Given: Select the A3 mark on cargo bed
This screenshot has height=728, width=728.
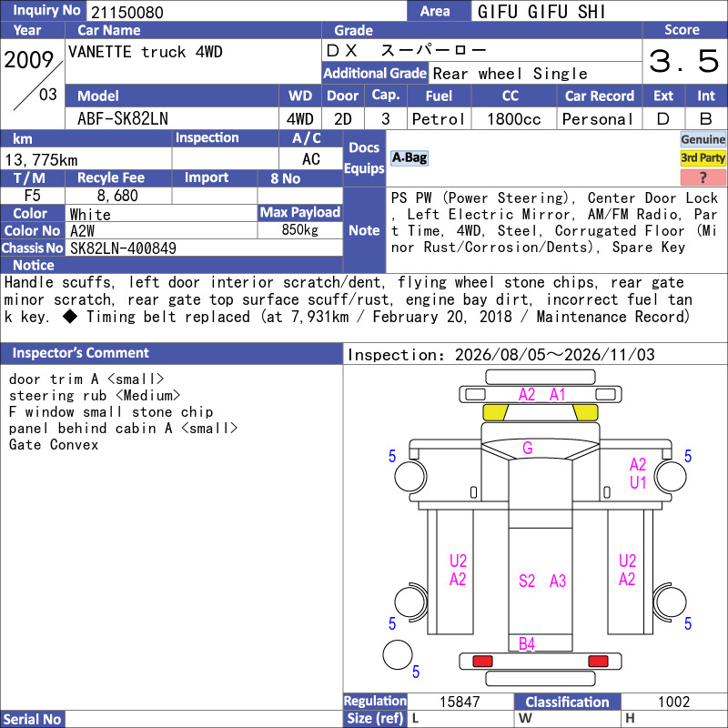Looking at the screenshot, I should 558,581.
